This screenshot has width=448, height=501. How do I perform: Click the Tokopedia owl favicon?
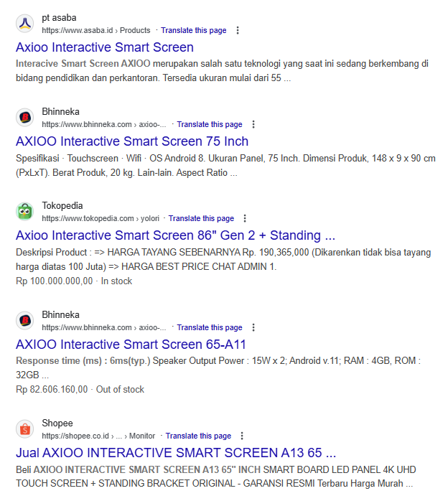coord(25,212)
